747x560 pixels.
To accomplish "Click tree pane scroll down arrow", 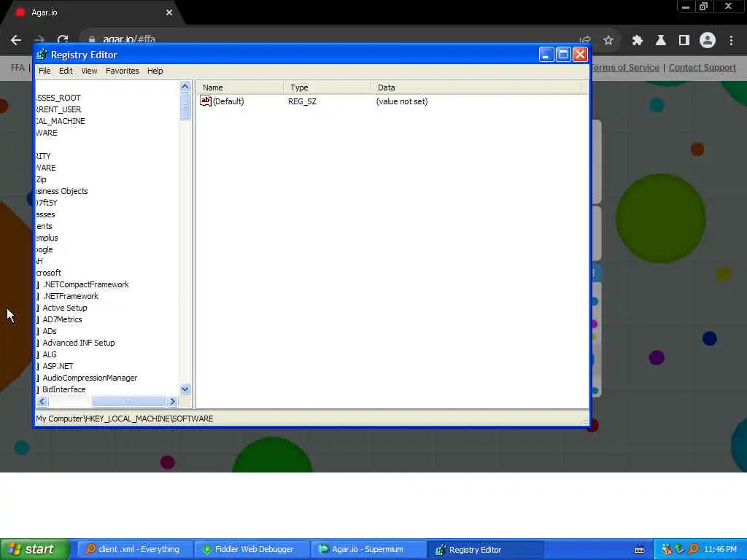I will [185, 389].
